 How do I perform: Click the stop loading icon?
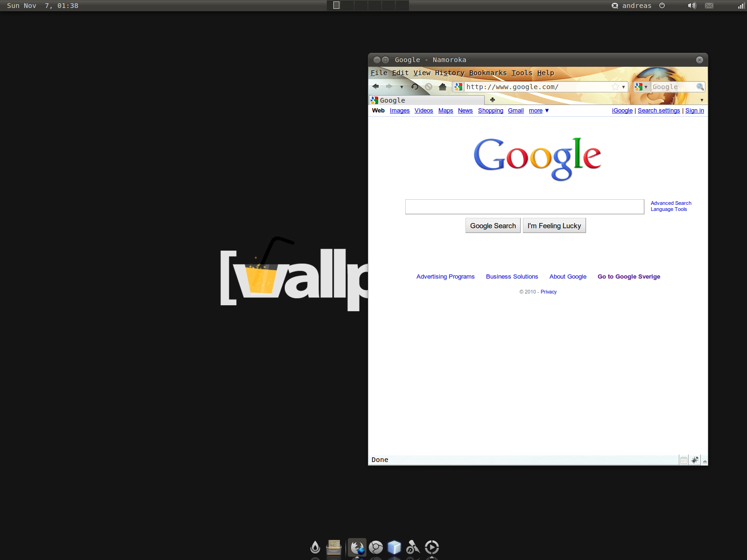click(428, 87)
